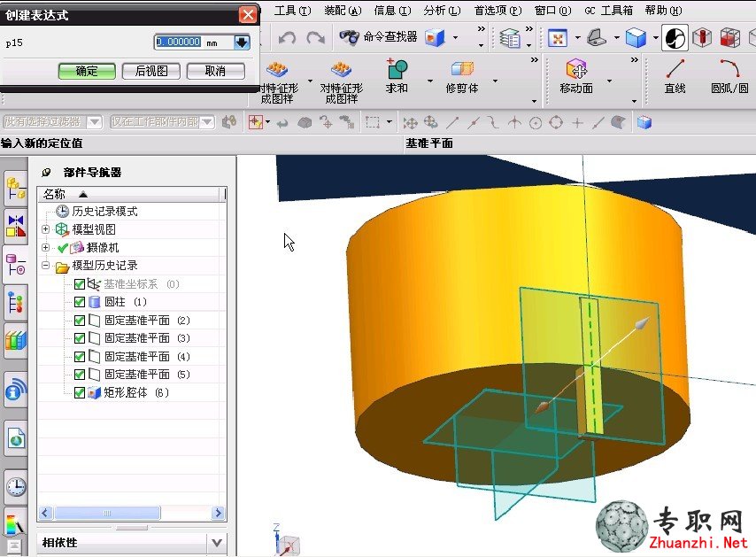Open the p15 value dropdown arrow
This screenshot has width=756, height=557.
click(x=242, y=43)
